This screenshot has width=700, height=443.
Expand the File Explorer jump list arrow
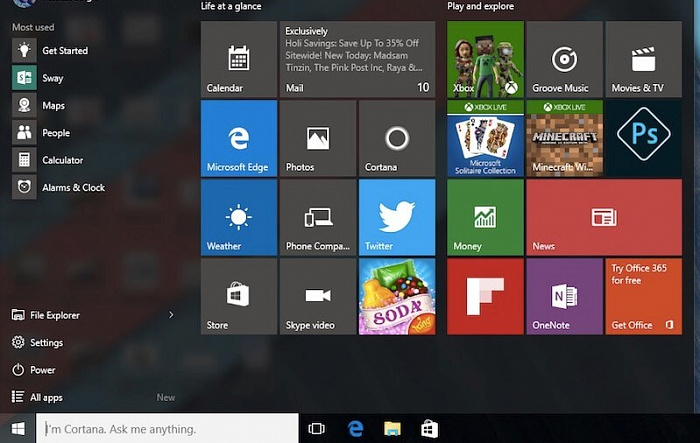pyautogui.click(x=171, y=315)
